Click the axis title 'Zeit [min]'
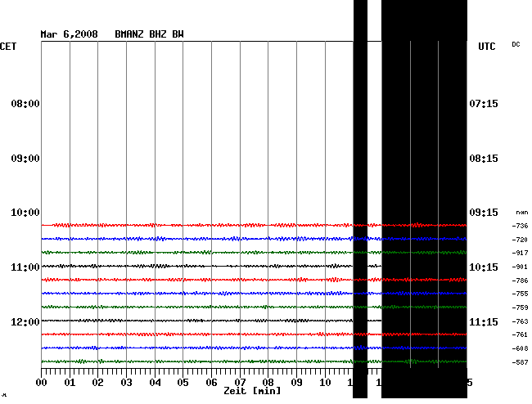This screenshot has width=532, height=404. coord(252,391)
